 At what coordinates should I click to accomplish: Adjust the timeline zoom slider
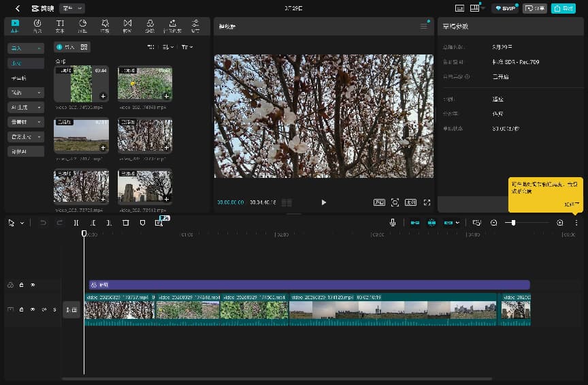(514, 223)
